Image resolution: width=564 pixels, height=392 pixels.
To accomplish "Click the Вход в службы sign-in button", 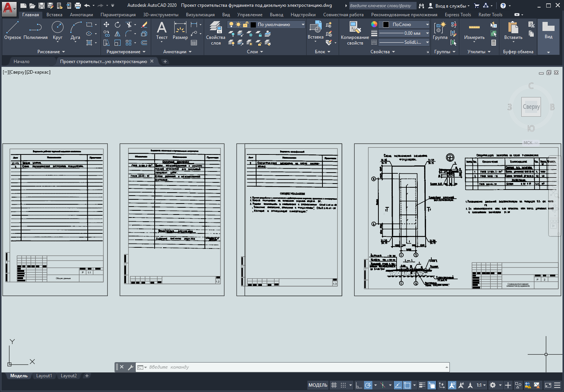I will (449, 6).
